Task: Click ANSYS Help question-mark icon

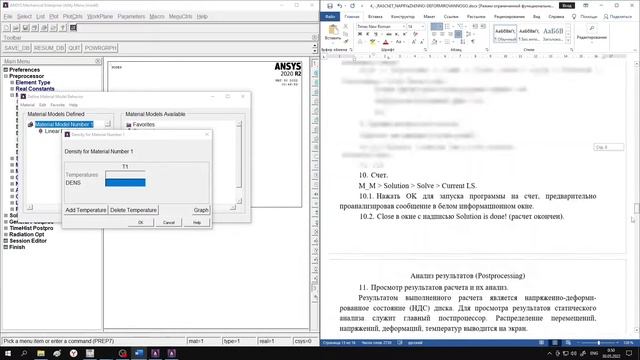Action: (x=63, y=28)
